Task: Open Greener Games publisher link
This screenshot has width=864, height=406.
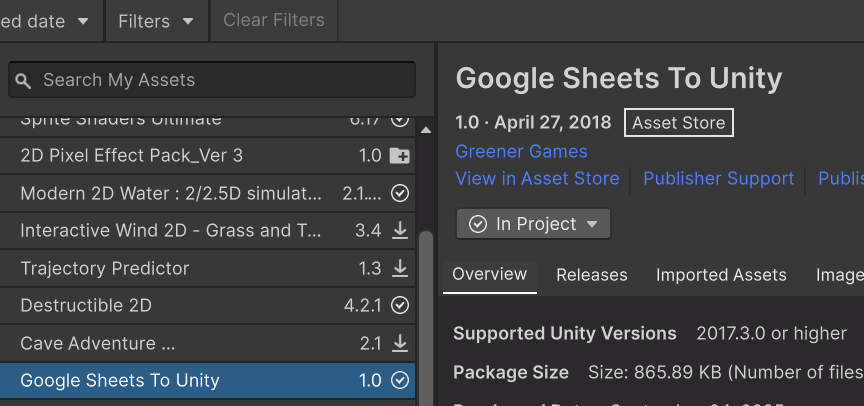Action: [x=521, y=152]
